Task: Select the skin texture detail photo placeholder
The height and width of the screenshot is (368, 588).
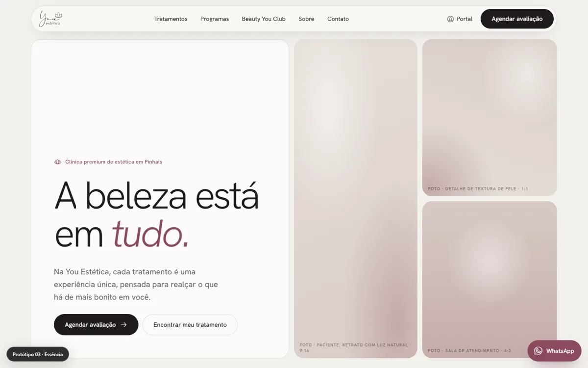Action: (x=490, y=118)
